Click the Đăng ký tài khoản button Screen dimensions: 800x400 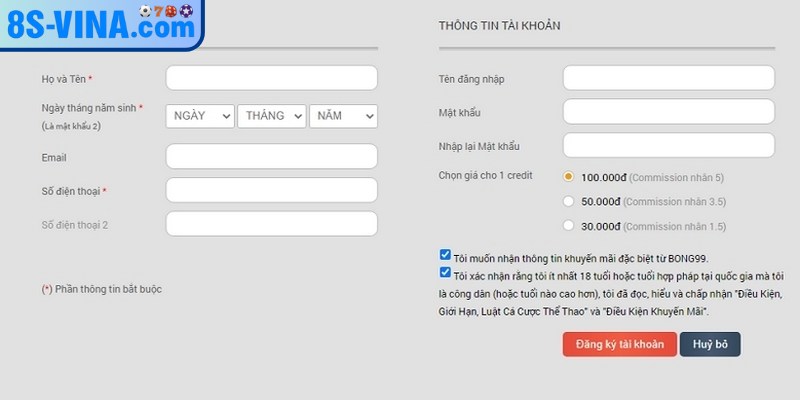coord(619,345)
